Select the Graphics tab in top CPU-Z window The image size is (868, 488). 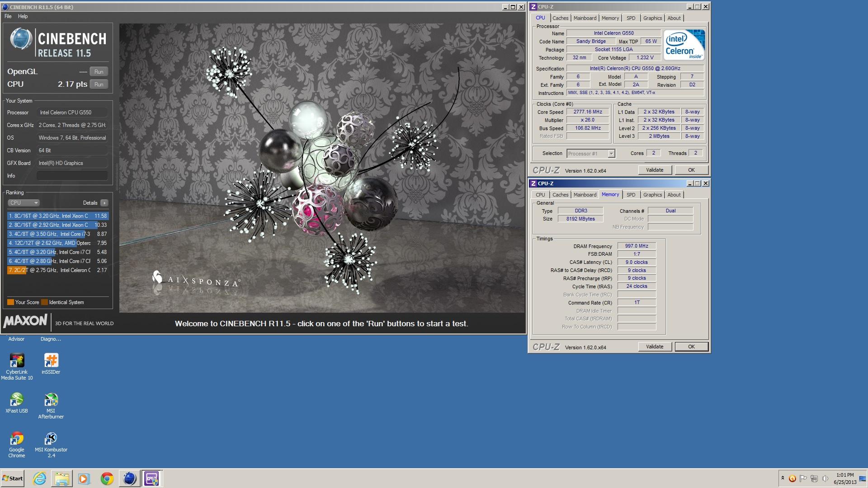pos(652,18)
